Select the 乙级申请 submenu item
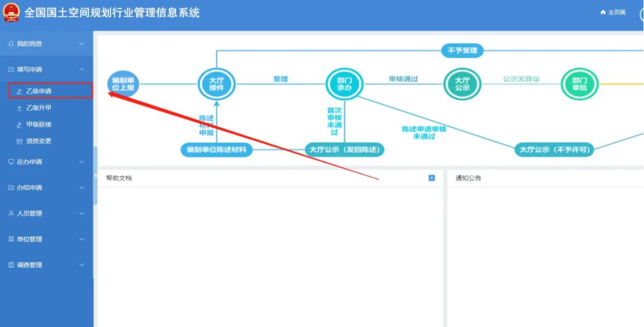The width and height of the screenshot is (644, 327). 51,91
